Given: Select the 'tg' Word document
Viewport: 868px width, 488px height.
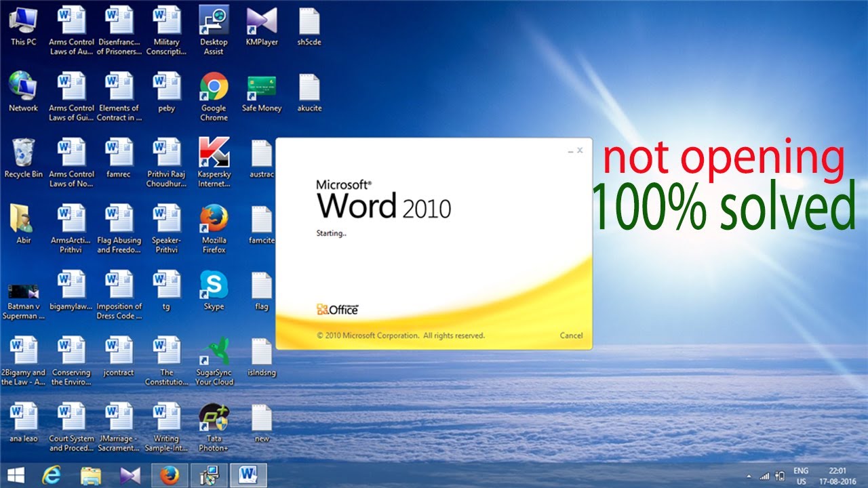Looking at the screenshot, I should pyautogui.click(x=166, y=291).
